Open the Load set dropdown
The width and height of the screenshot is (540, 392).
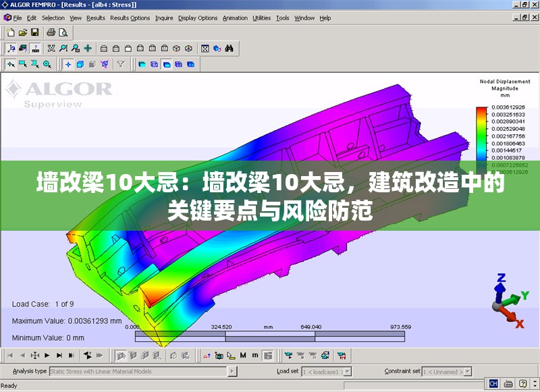(x=347, y=371)
